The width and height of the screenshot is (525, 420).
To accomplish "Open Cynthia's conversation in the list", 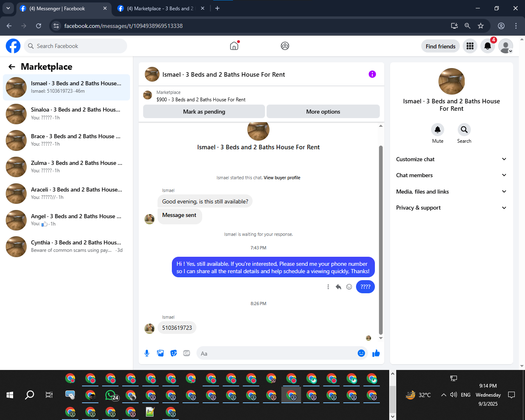I will tap(66, 247).
